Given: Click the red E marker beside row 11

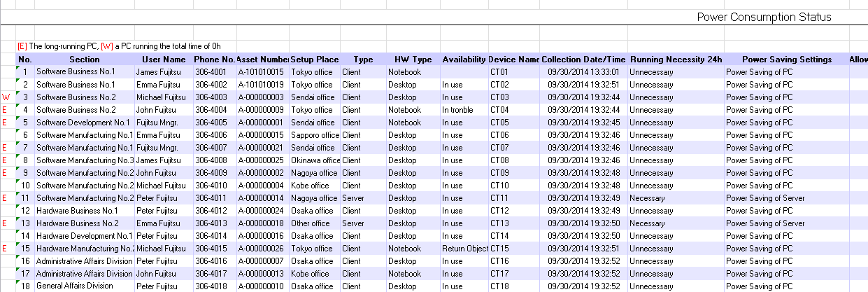Looking at the screenshot, I should [5, 198].
